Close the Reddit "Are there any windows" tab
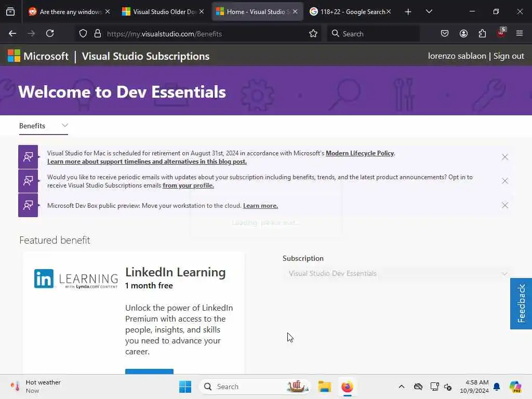Image resolution: width=532 pixels, height=399 pixels. pyautogui.click(x=108, y=11)
